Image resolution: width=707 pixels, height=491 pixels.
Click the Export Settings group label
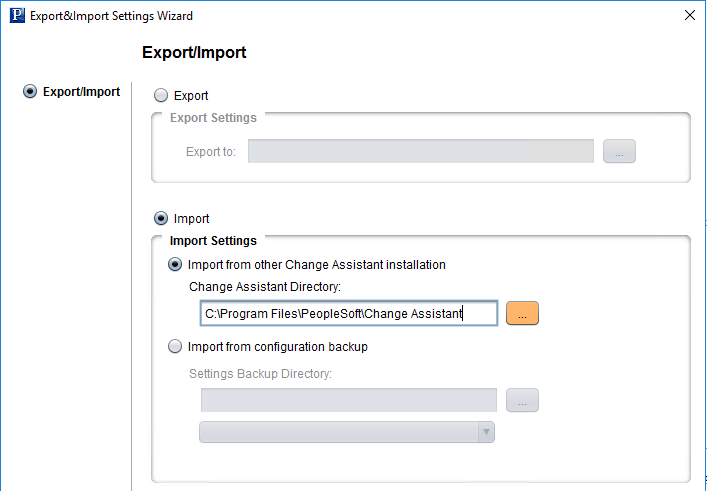coord(213,118)
